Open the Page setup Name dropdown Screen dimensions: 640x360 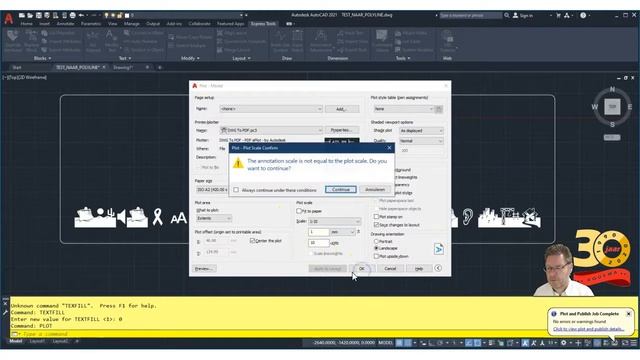click(x=271, y=109)
